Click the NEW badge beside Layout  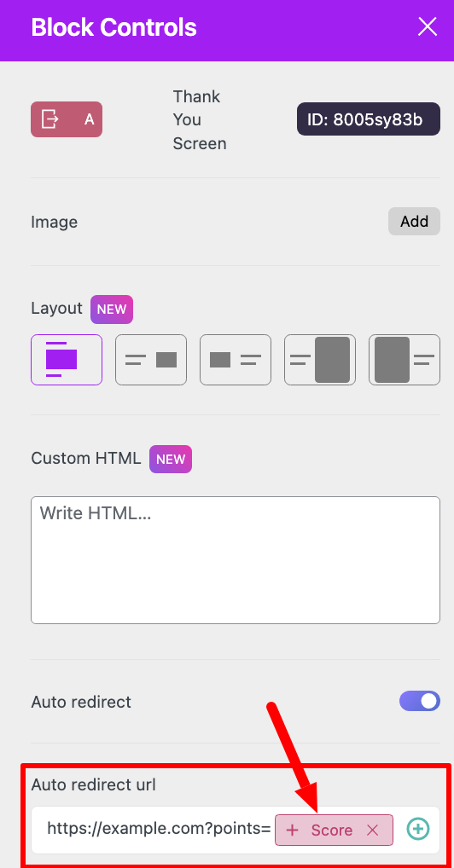tap(112, 309)
